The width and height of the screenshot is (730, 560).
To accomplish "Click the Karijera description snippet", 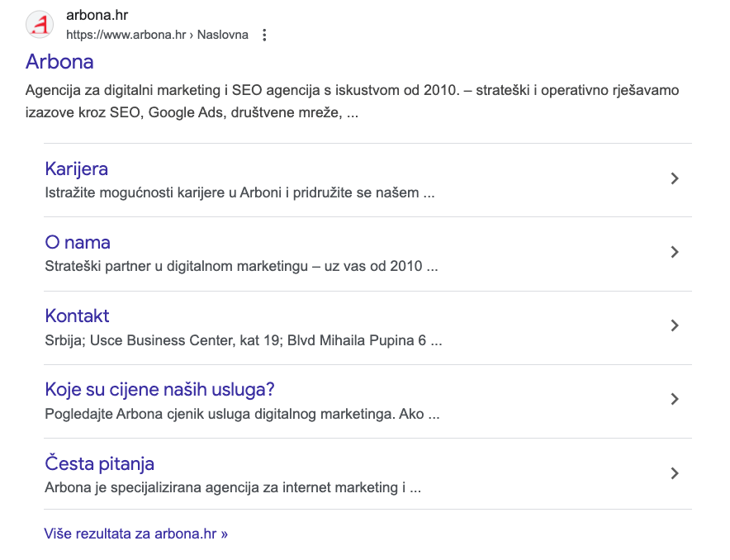I will pos(239,192).
